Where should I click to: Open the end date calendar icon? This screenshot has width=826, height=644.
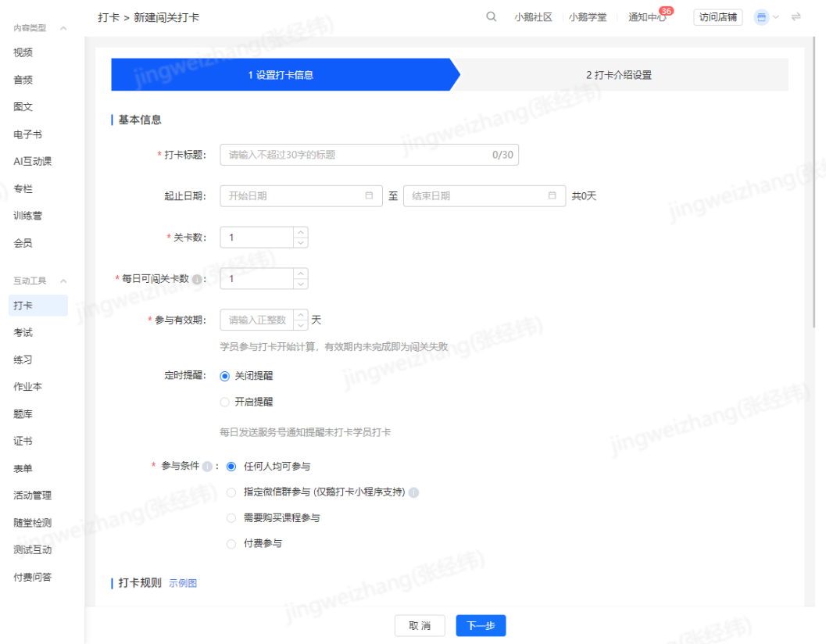click(552, 195)
